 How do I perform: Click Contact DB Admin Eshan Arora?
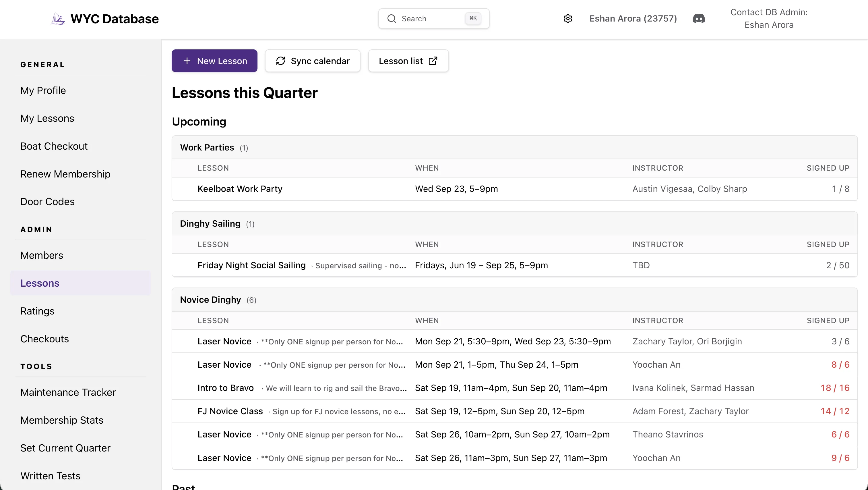click(769, 19)
